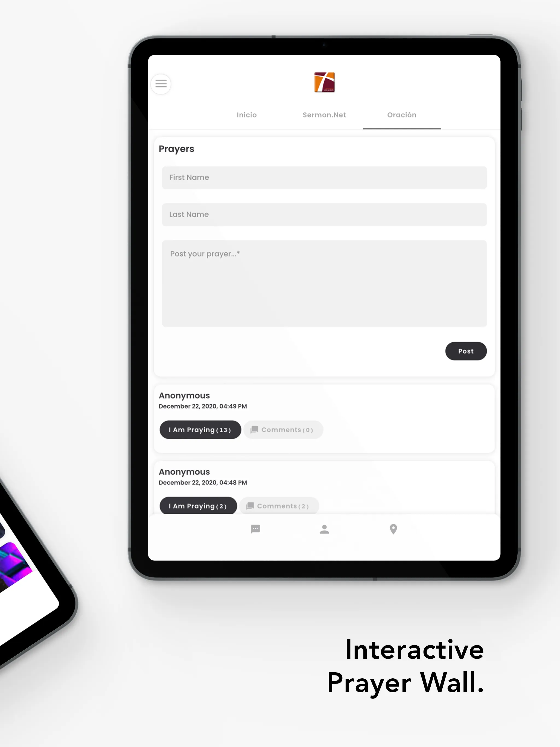Click the profile/person icon in bottom bar
The width and height of the screenshot is (560, 747).
[x=323, y=529]
